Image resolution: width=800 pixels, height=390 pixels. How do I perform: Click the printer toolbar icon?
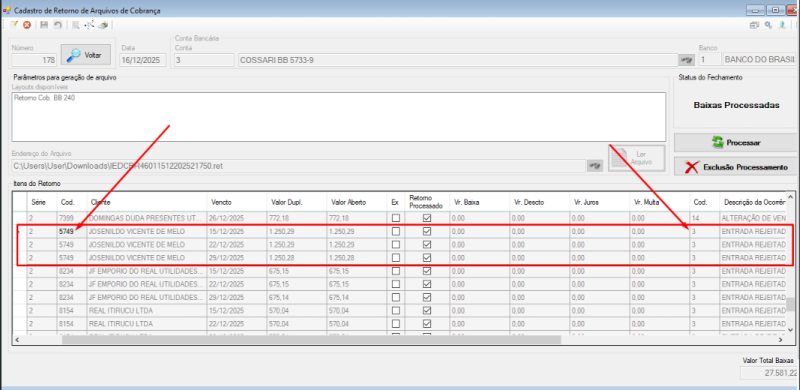[103, 25]
